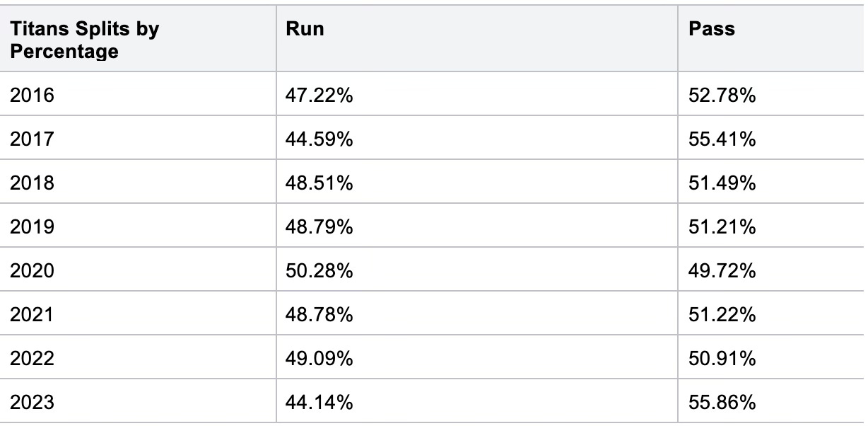The image size is (868, 426).
Task: Select the 49.09% run cell
Action: 477,358
